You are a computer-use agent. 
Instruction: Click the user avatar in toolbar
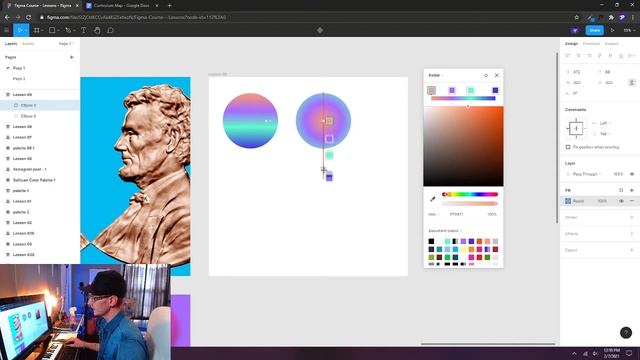[575, 30]
